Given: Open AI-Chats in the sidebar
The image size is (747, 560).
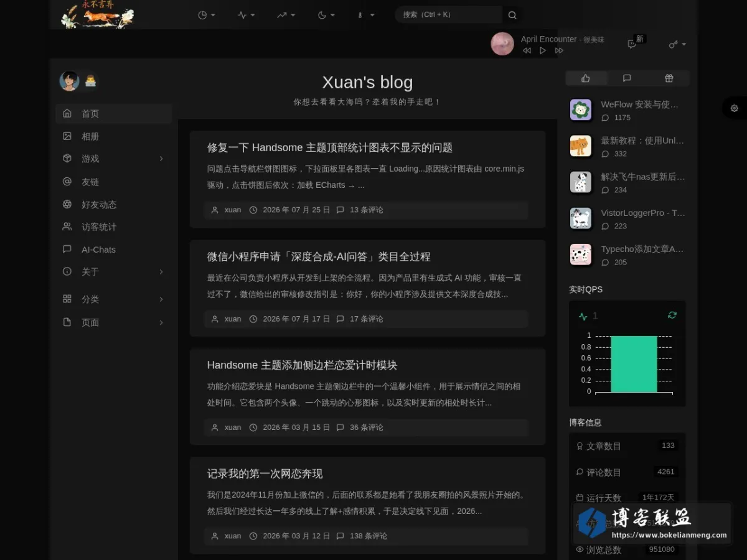Looking at the screenshot, I should click(114, 249).
